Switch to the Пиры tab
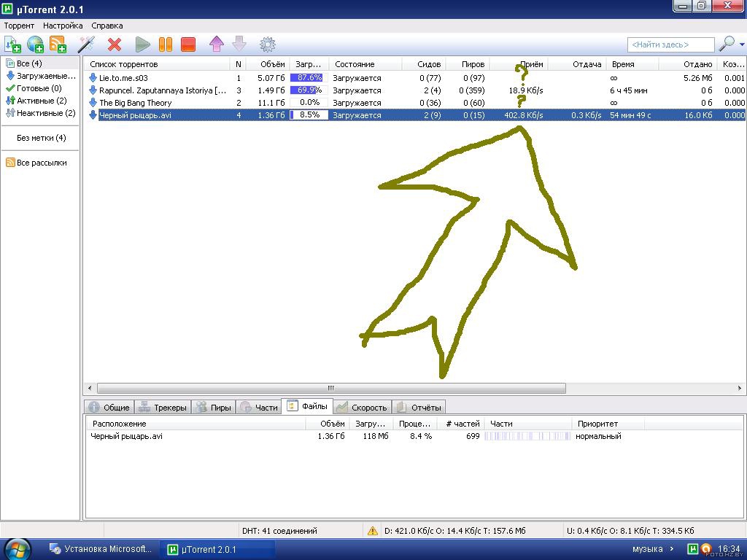The height and width of the screenshot is (560, 747). [214, 407]
